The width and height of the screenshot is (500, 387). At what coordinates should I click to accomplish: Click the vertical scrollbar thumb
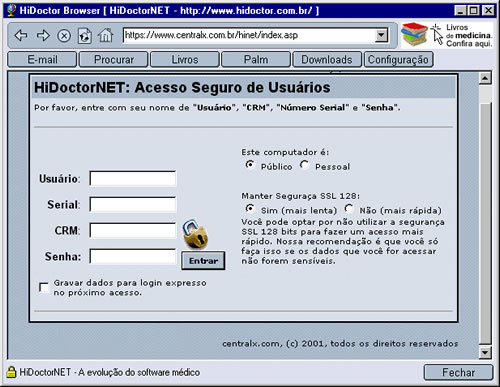(485, 223)
